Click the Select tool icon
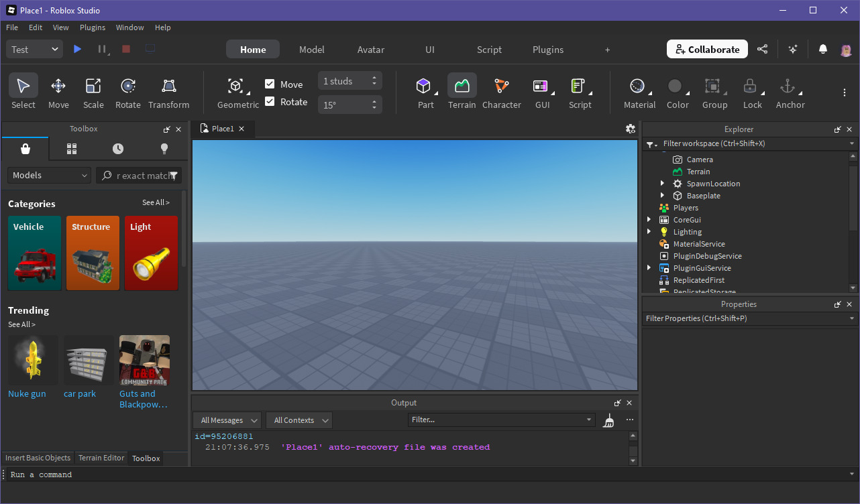Viewport: 860px width, 504px height. pos(23,86)
